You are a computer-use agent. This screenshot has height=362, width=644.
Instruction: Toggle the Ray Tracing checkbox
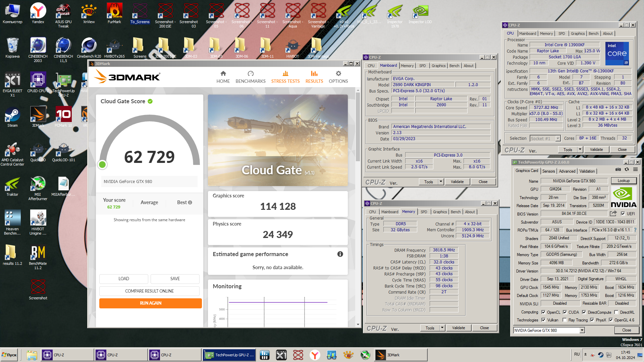pos(565,320)
